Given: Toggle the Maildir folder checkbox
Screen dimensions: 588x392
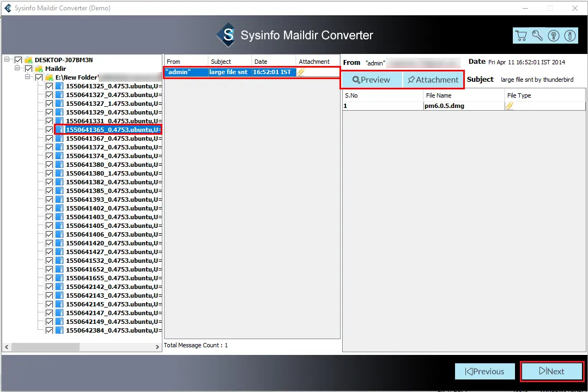Looking at the screenshot, I should click(28, 69).
